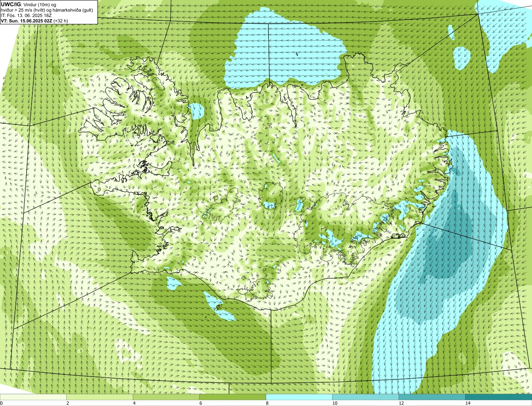This screenshot has height=406, width=532.
Task: Click the "4" label on the color scale
Action: 134,403
